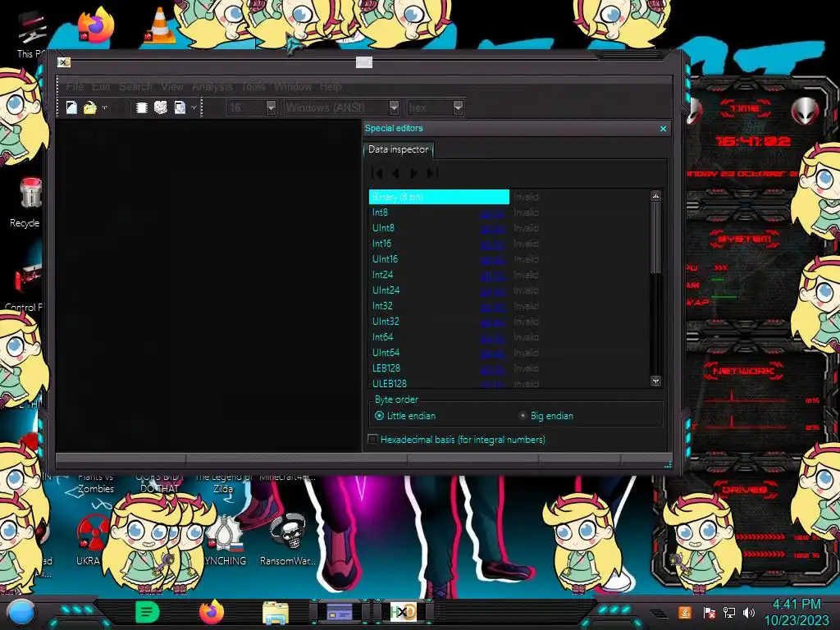Viewport: 840px width, 630px height.
Task: Open the Tools menu
Action: 253,86
